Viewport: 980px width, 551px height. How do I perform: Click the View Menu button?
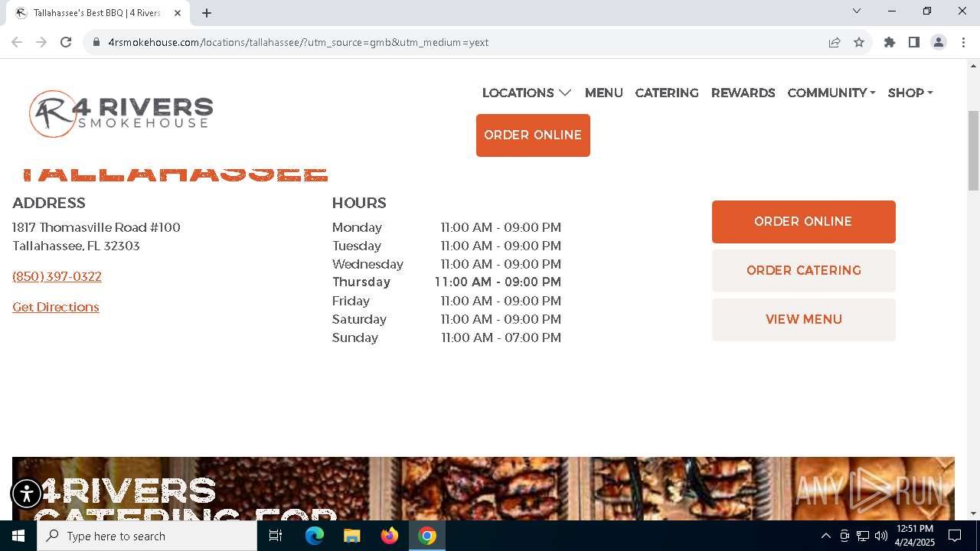(804, 320)
